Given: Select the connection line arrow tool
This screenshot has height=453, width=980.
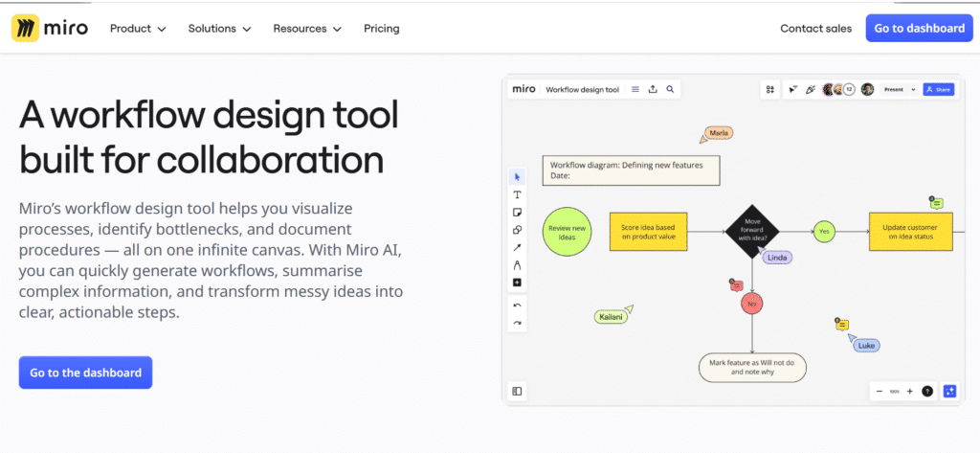Looking at the screenshot, I should tap(517, 247).
